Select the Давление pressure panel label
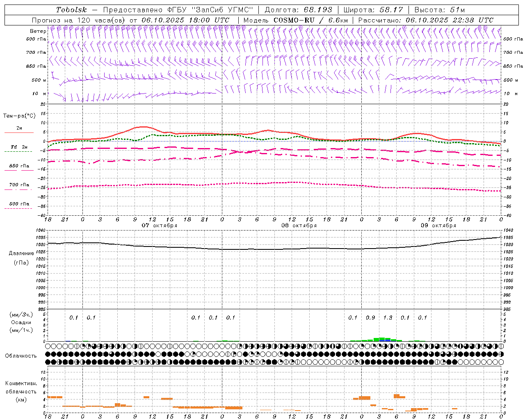The height and width of the screenshot is (420, 525). pyautogui.click(x=21, y=253)
